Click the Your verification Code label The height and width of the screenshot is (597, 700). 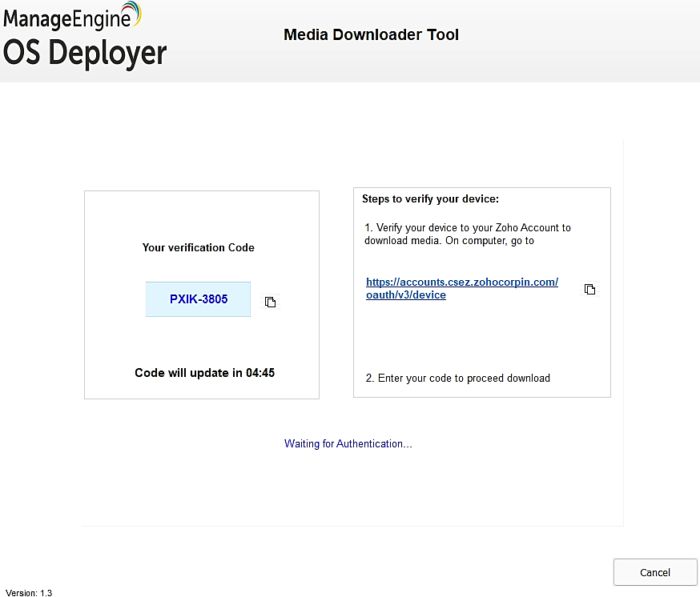pos(198,247)
